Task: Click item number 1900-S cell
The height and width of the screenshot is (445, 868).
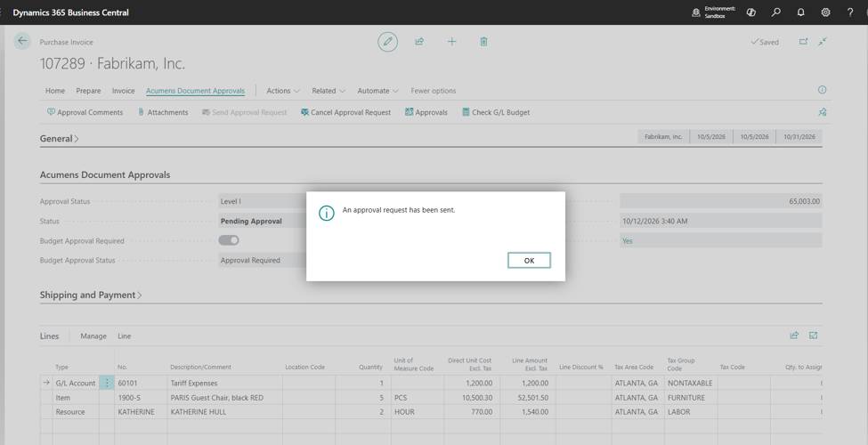Action: pyautogui.click(x=141, y=398)
